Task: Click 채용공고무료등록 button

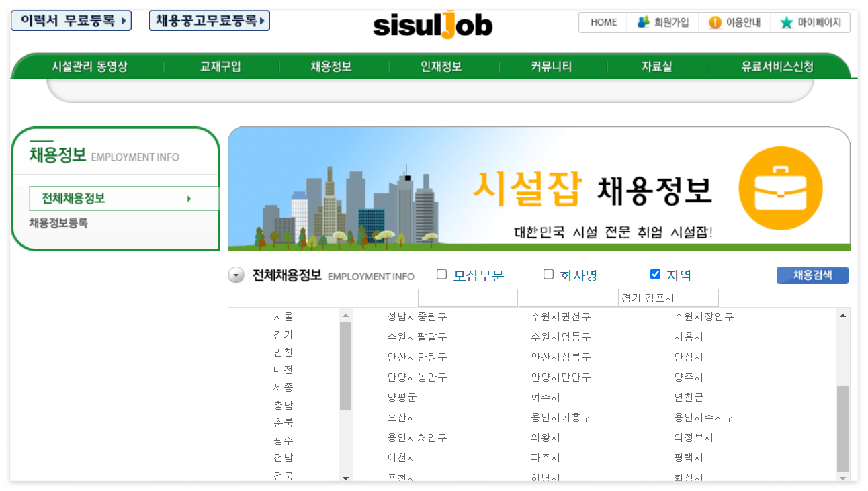Action: coord(210,21)
